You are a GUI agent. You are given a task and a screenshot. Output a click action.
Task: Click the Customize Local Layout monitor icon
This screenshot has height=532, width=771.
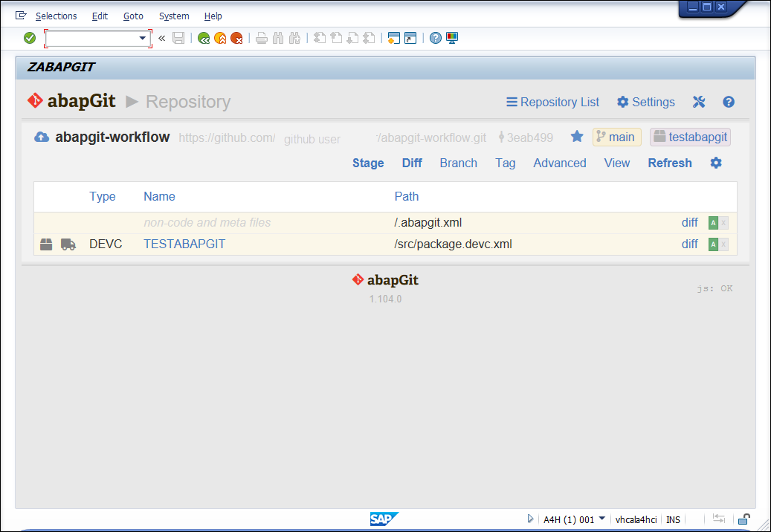pyautogui.click(x=452, y=38)
